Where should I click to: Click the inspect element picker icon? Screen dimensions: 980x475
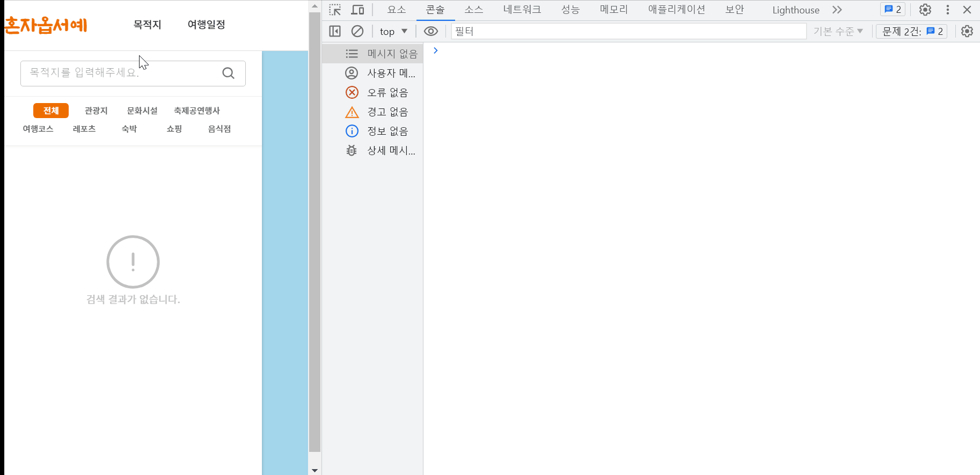pos(335,10)
